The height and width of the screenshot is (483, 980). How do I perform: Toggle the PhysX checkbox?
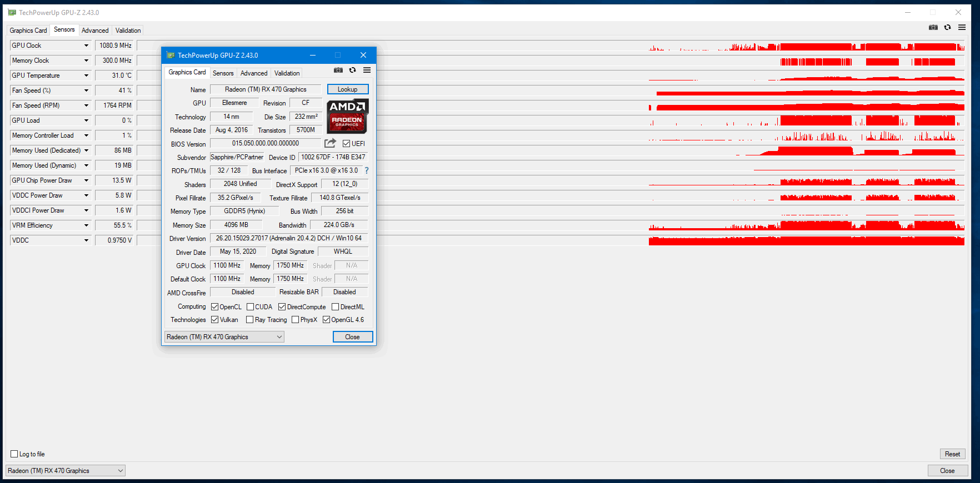click(x=296, y=320)
